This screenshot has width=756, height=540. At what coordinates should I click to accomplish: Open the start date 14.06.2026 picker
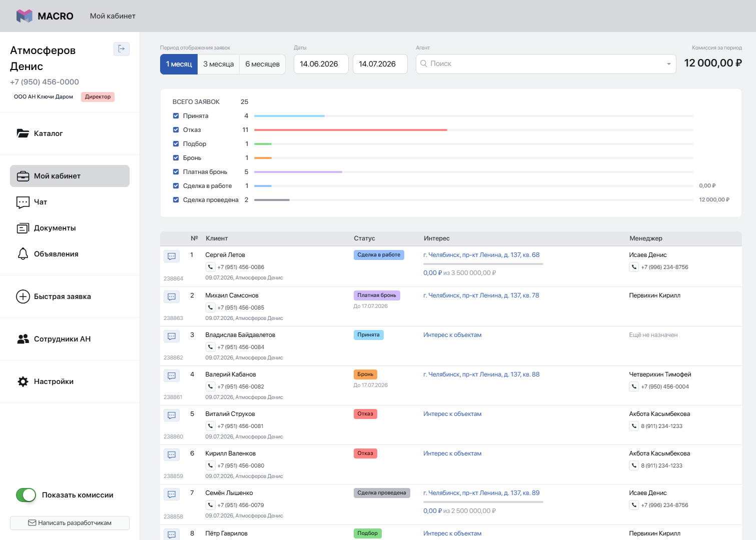[x=321, y=64]
